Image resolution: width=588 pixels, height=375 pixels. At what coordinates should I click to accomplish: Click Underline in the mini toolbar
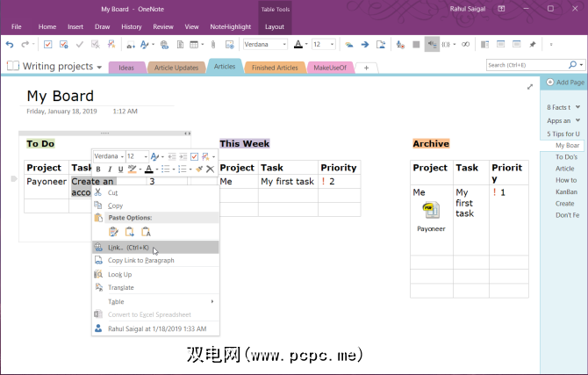click(119, 169)
